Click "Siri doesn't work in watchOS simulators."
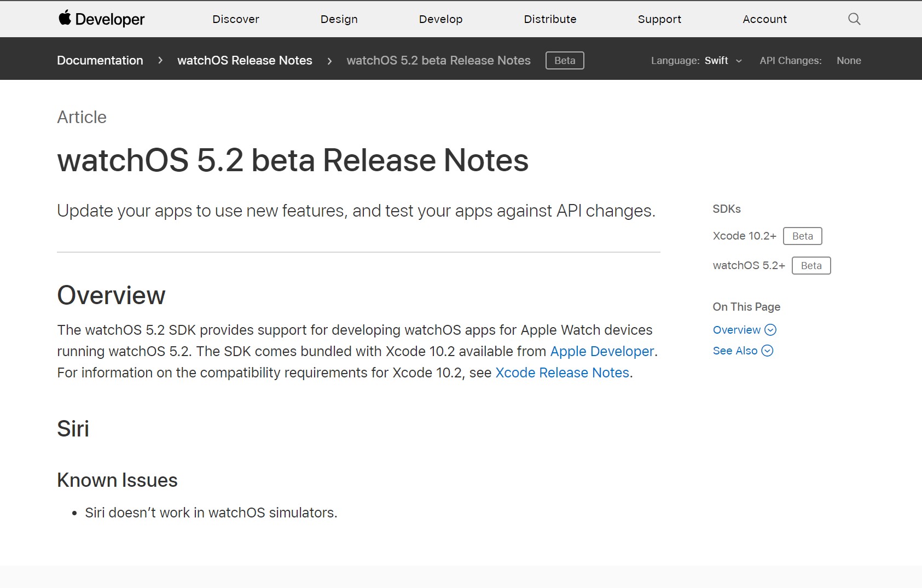 pos(211,513)
